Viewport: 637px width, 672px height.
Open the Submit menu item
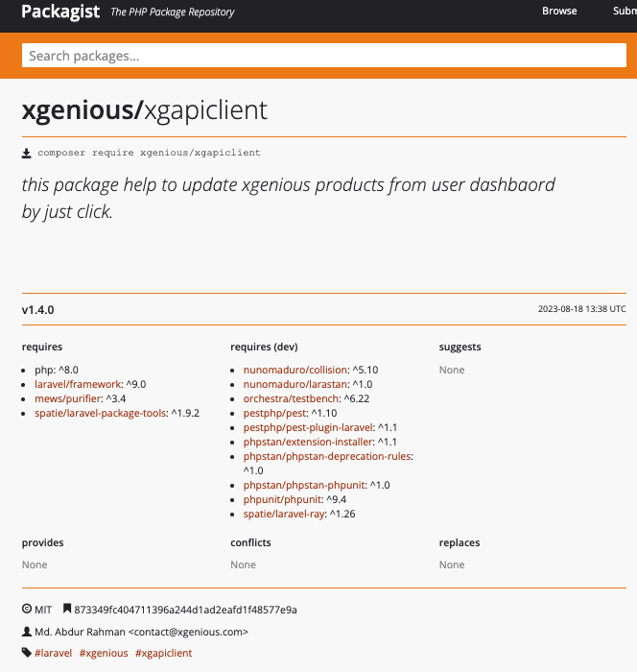tap(624, 12)
